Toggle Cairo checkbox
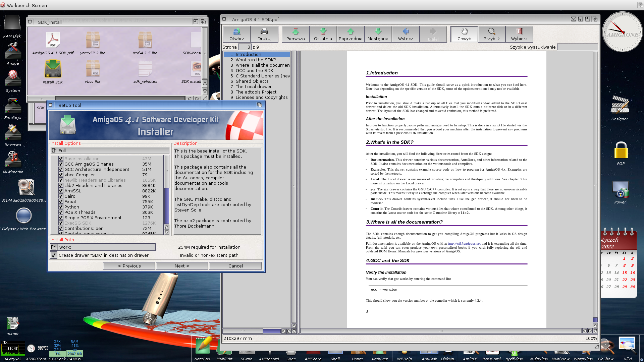Image resolution: width=644 pixels, height=362 pixels. 61,196
